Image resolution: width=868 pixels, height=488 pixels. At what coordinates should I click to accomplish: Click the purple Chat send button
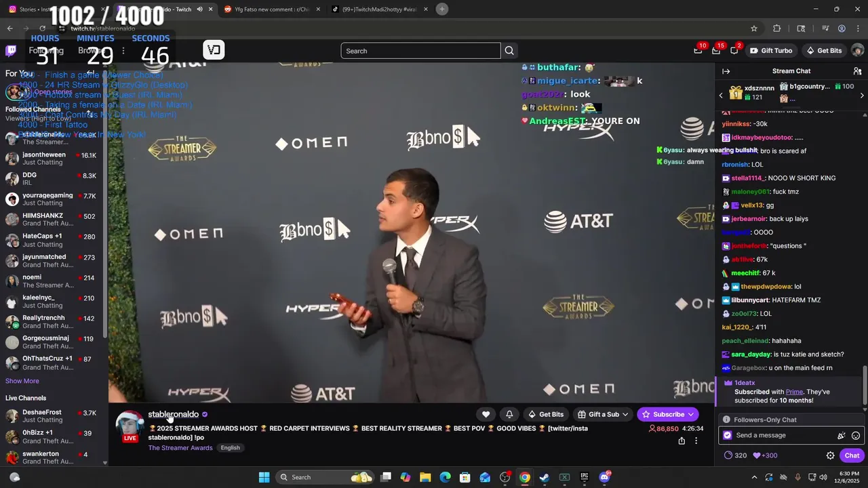pos(852,455)
